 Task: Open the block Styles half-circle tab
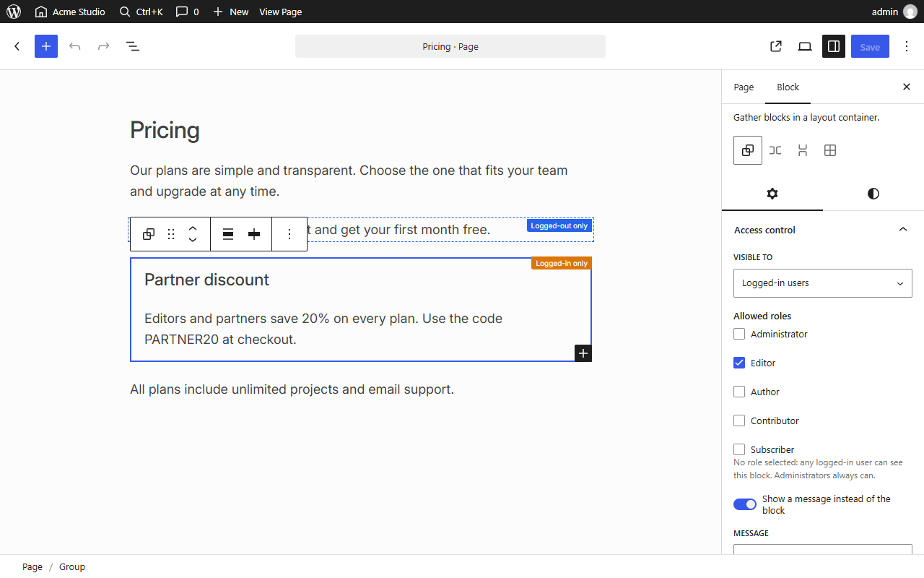click(873, 194)
